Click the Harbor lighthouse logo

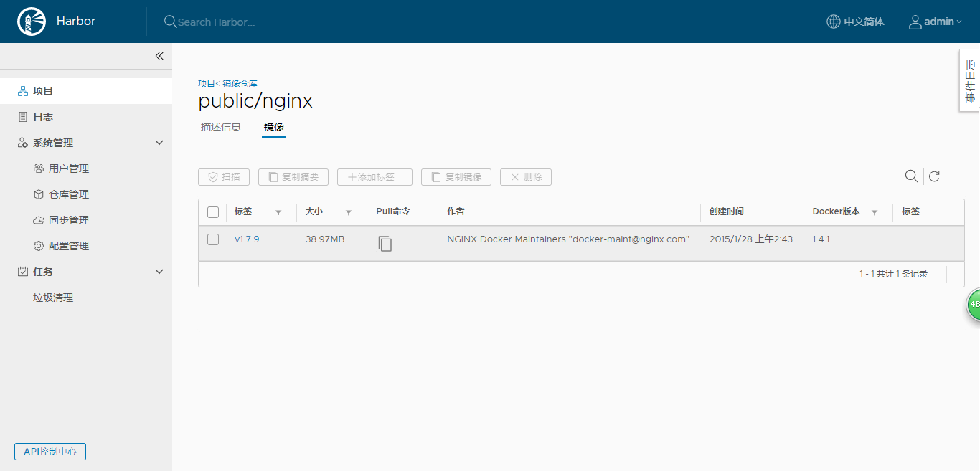tap(31, 22)
